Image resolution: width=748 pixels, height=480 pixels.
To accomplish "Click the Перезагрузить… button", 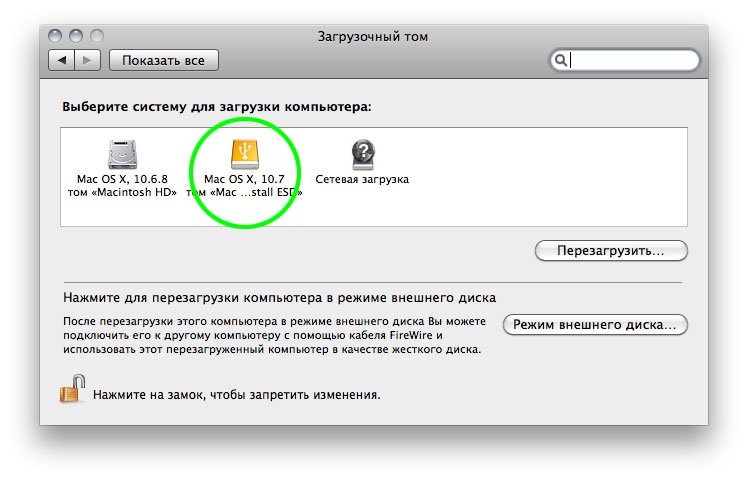I will pyautogui.click(x=611, y=251).
